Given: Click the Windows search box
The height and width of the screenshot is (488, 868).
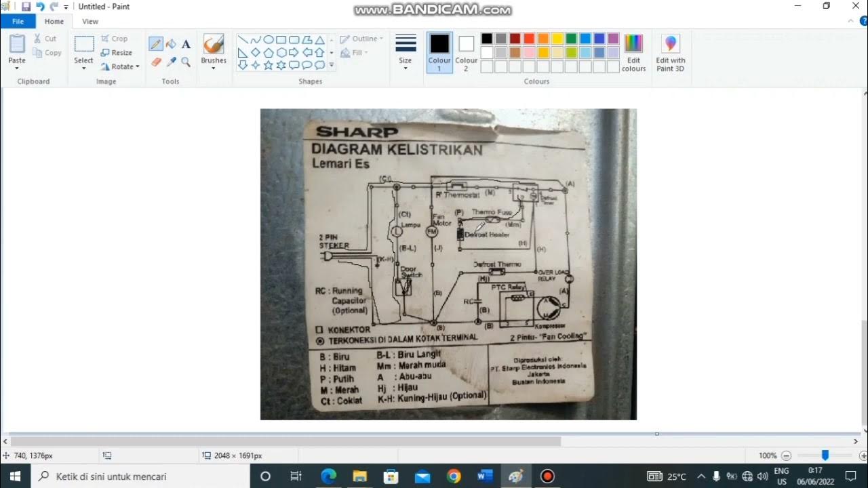Looking at the screenshot, I should (x=141, y=476).
